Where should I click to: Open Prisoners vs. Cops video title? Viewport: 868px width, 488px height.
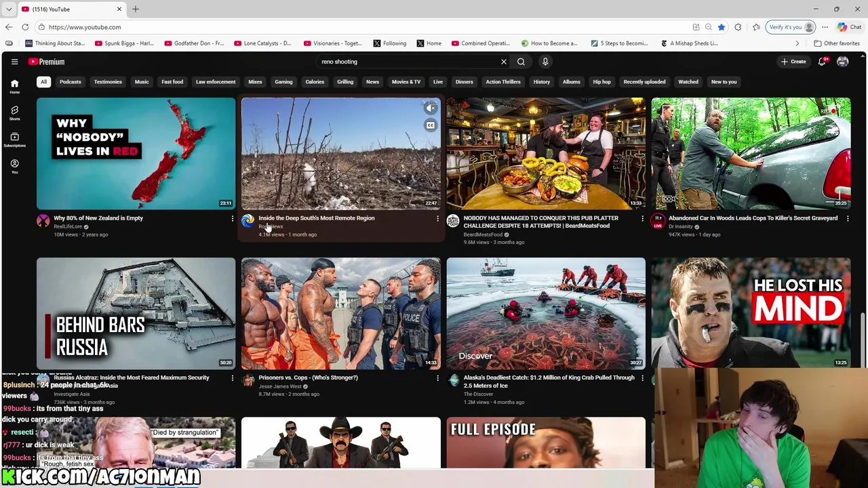[308, 378]
